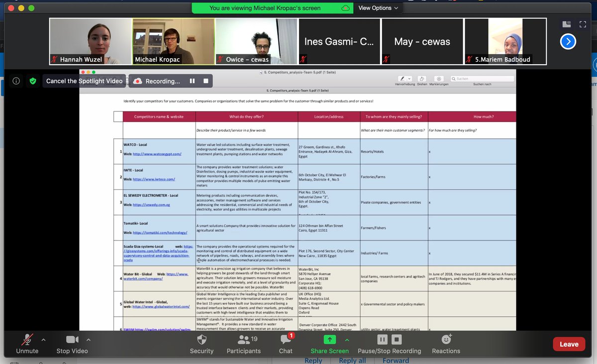Click the Recording cloud indicator
The height and width of the screenshot is (364, 597).
coord(137,81)
